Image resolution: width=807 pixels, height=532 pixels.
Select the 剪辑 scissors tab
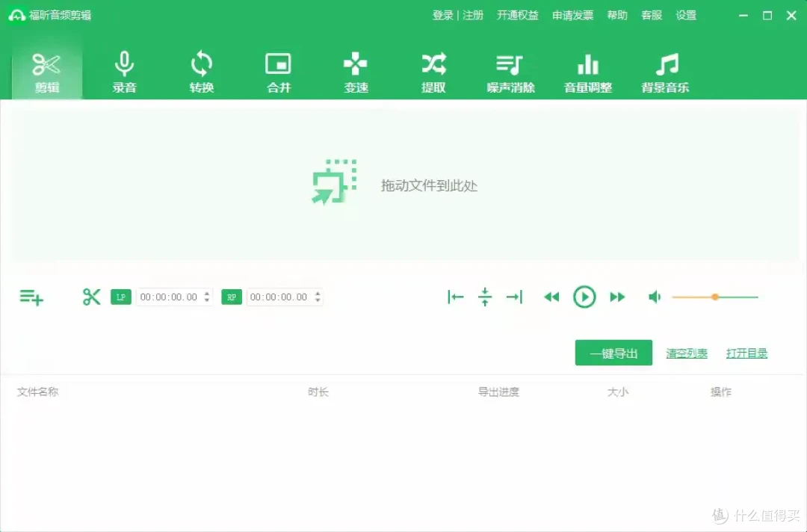click(47, 72)
